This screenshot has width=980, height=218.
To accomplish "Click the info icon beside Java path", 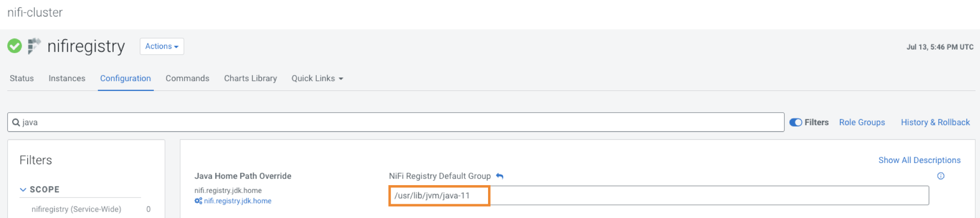I will (940, 176).
